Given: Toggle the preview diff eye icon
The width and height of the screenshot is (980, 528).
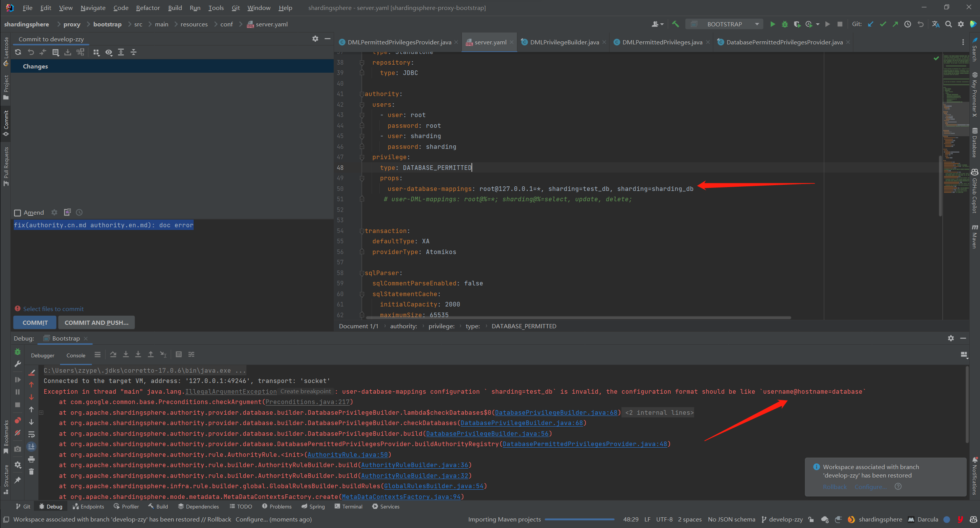Looking at the screenshot, I should pyautogui.click(x=109, y=52).
